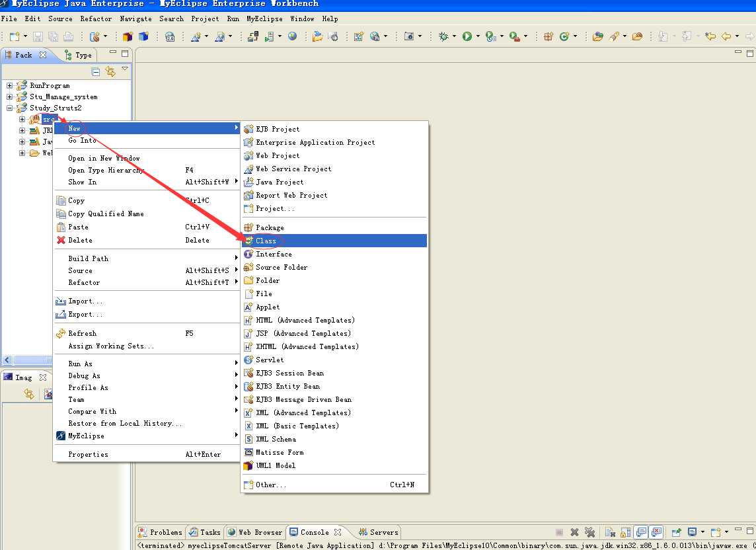Open dropdown arrow beside New toolbar icon
756x550 pixels.
(25, 36)
